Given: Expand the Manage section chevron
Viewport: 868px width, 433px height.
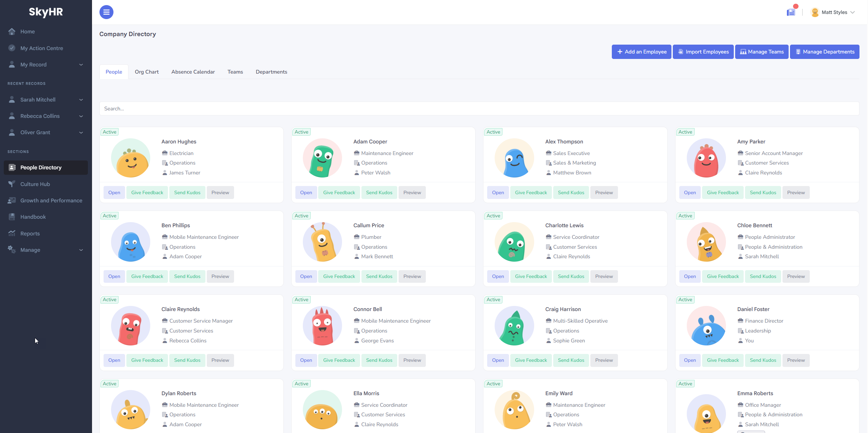Looking at the screenshot, I should [81, 250].
